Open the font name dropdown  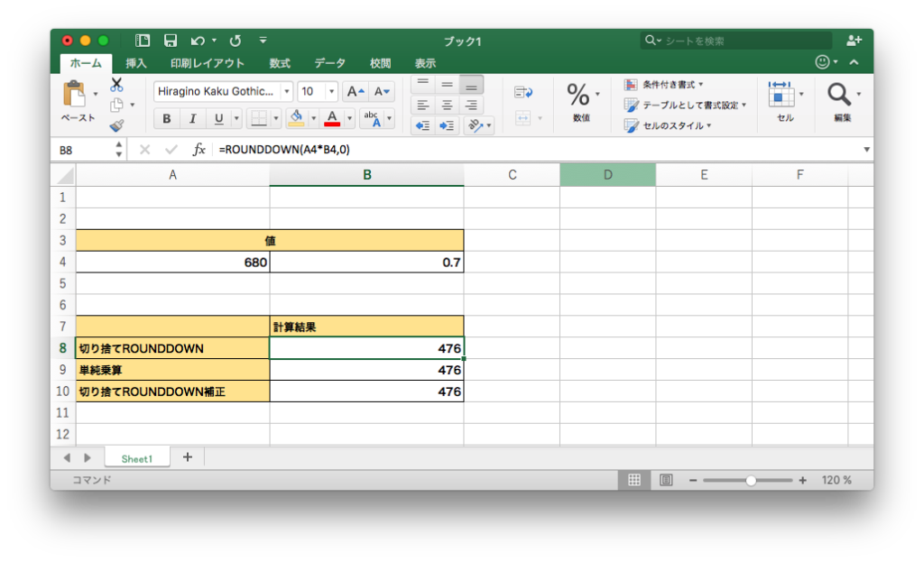(x=287, y=90)
